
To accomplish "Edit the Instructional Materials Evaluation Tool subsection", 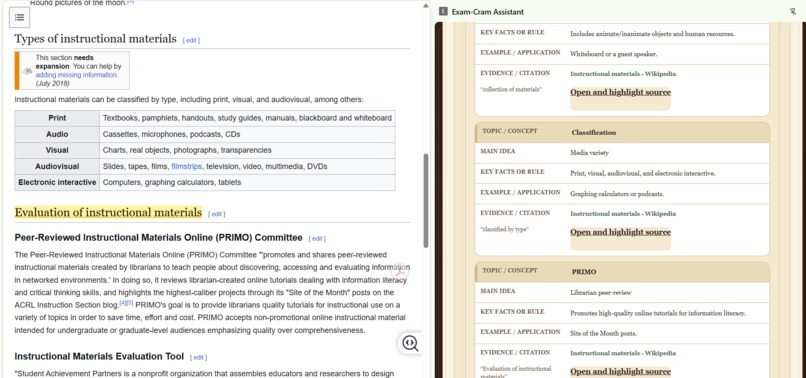I will (x=198, y=357).
